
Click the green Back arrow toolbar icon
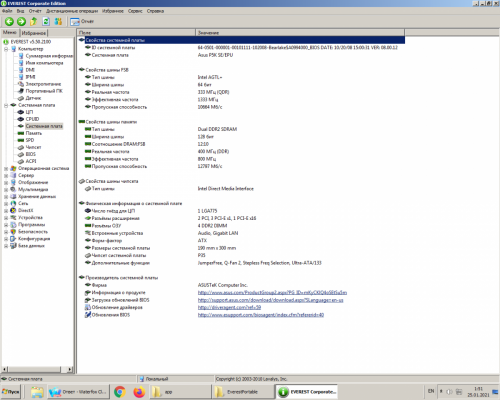tap(9, 22)
